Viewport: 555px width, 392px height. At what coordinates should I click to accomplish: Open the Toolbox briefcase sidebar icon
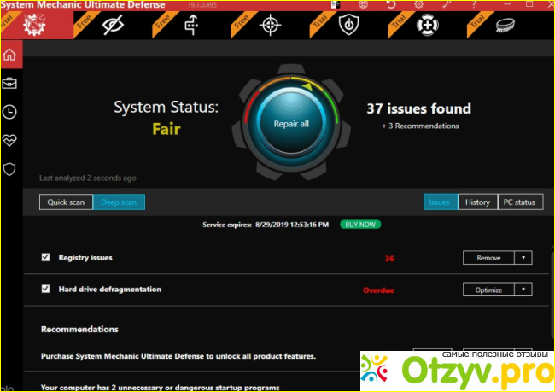(10, 84)
